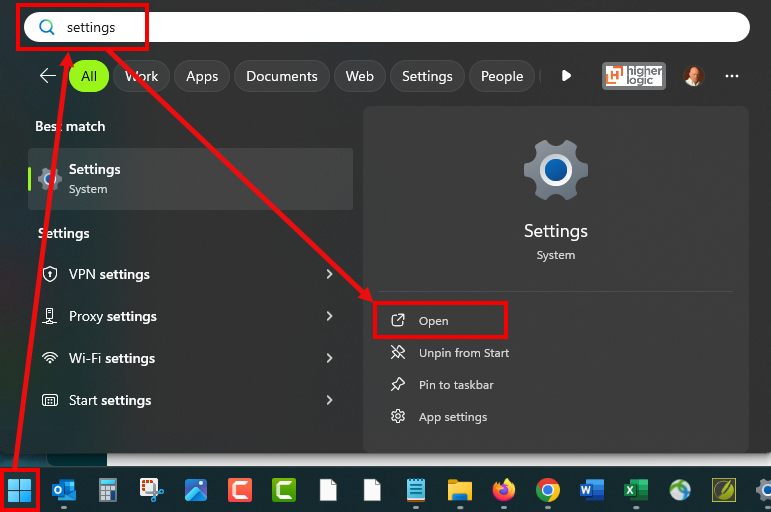Click the user profile picture
The height and width of the screenshot is (512, 771).
(693, 76)
